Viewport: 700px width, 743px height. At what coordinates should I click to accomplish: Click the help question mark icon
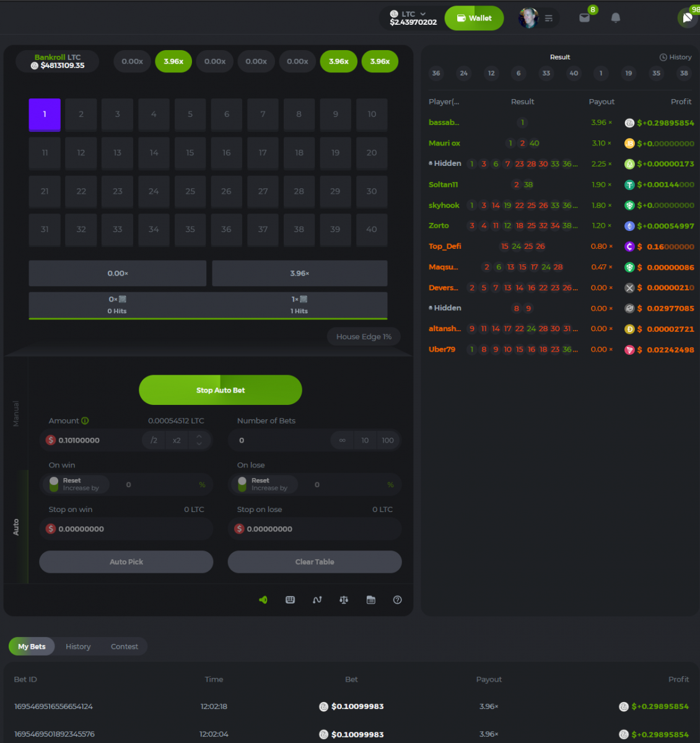[x=398, y=600]
